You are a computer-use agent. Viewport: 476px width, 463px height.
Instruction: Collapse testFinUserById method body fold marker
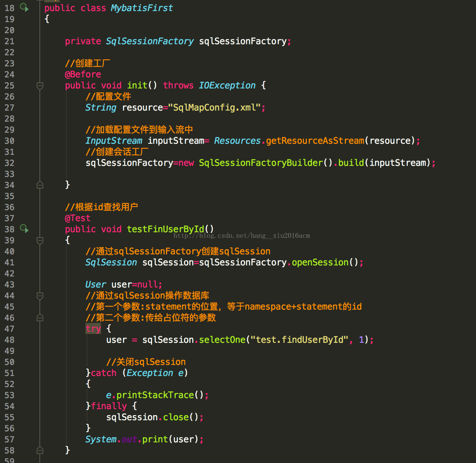[x=40, y=240]
